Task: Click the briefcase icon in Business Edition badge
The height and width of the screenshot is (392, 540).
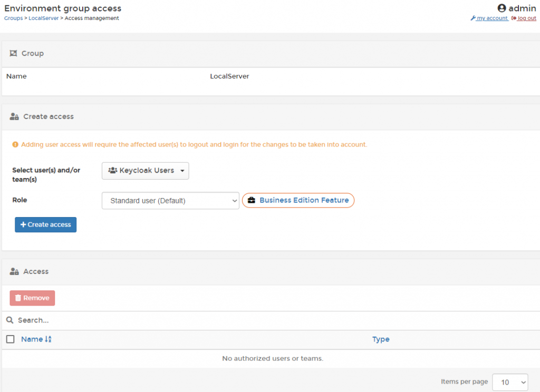Action: [x=252, y=200]
